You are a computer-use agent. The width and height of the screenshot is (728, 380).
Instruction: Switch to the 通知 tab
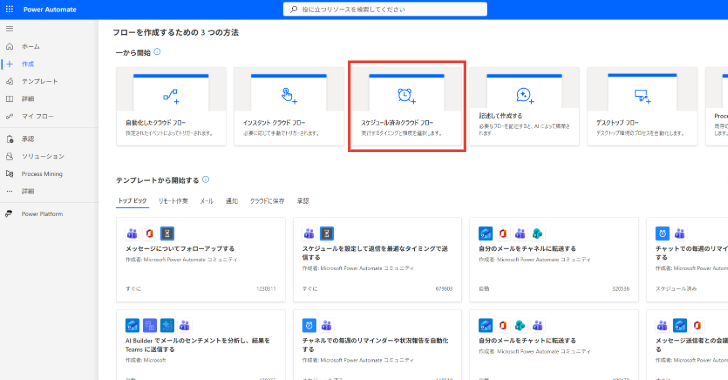[232, 201]
